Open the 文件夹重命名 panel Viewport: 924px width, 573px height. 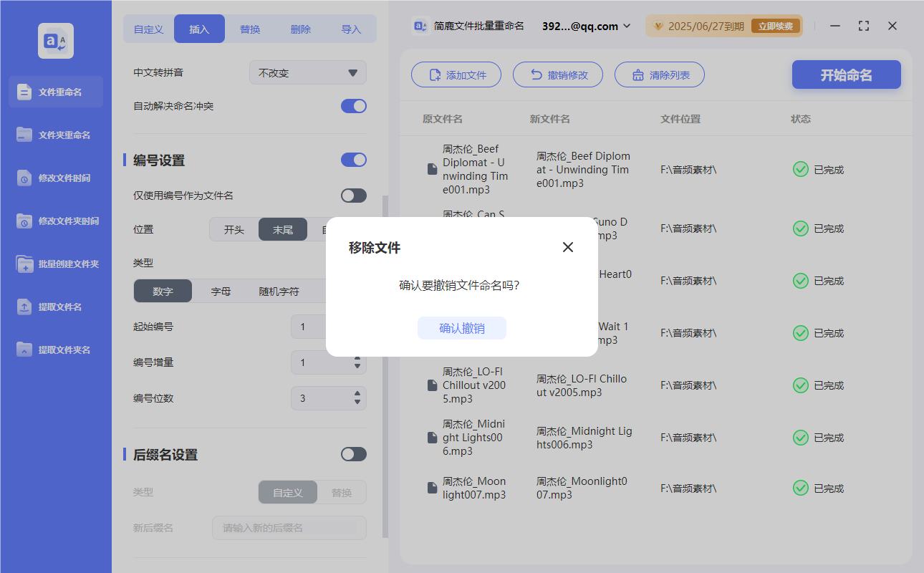pyautogui.click(x=55, y=135)
